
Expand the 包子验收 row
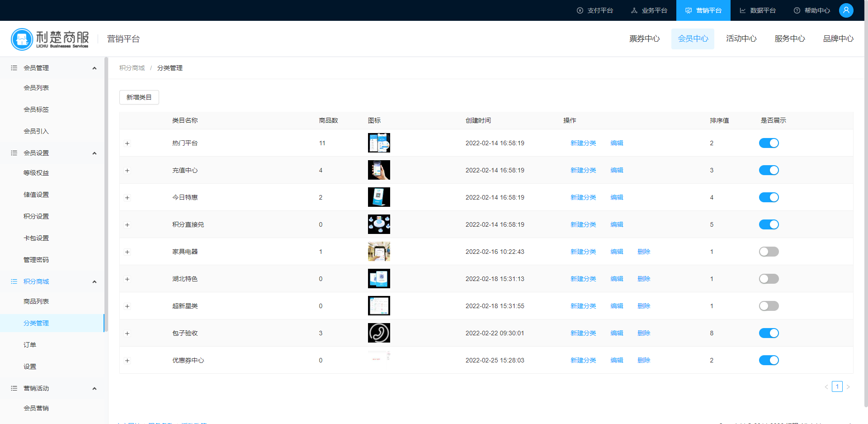coord(127,333)
